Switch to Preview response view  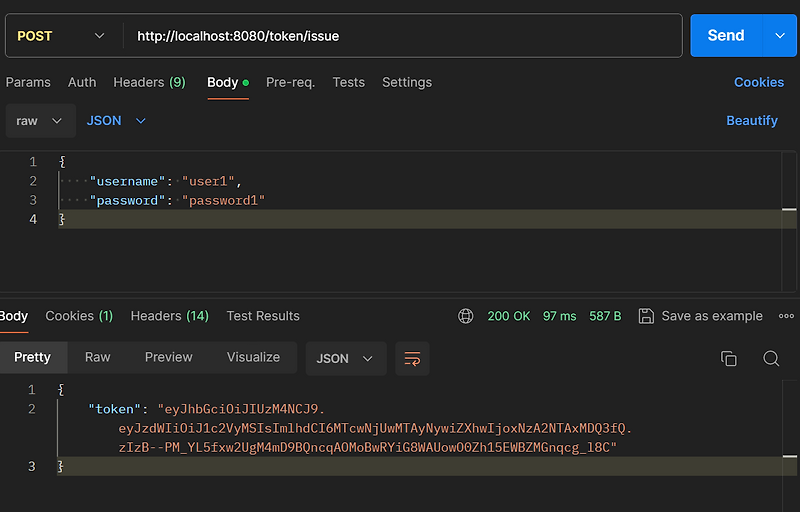pos(168,357)
